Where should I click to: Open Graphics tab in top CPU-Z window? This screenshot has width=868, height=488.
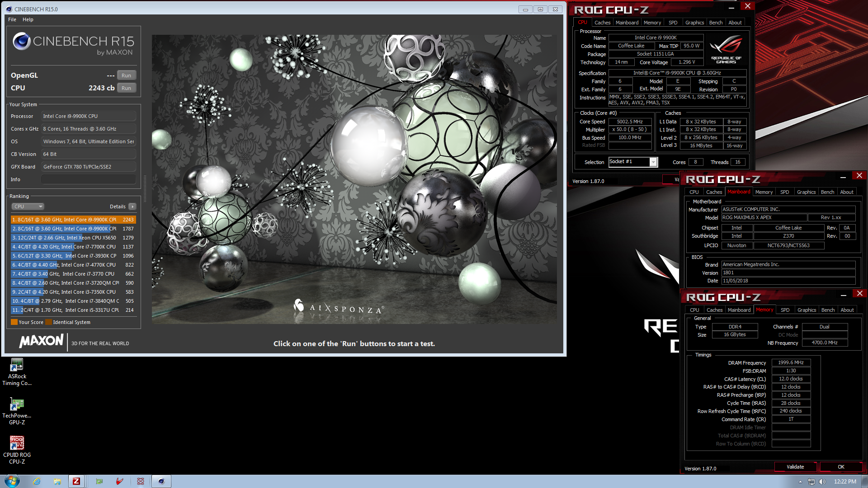[x=694, y=23]
